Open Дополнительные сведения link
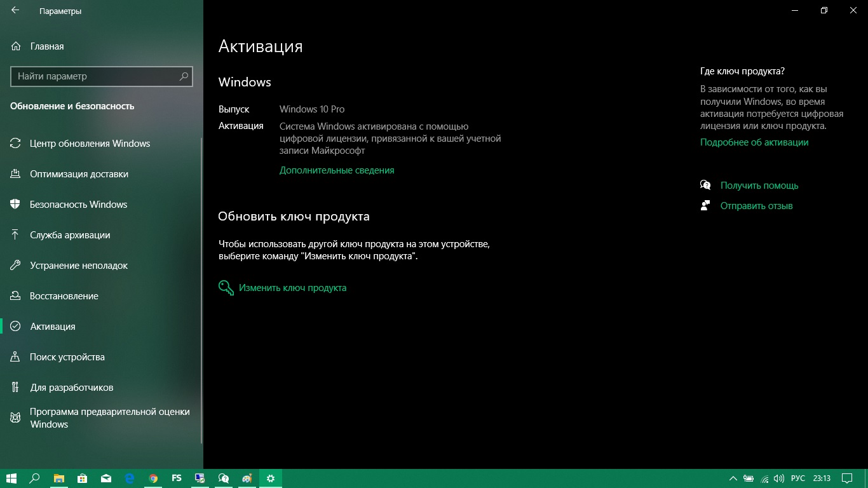Viewport: 868px width, 488px height. click(337, 170)
